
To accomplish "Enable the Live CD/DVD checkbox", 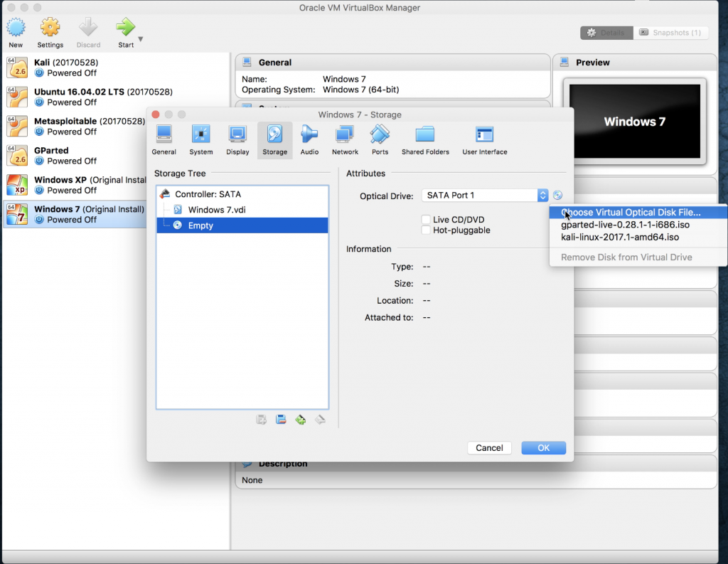I will pyautogui.click(x=426, y=219).
